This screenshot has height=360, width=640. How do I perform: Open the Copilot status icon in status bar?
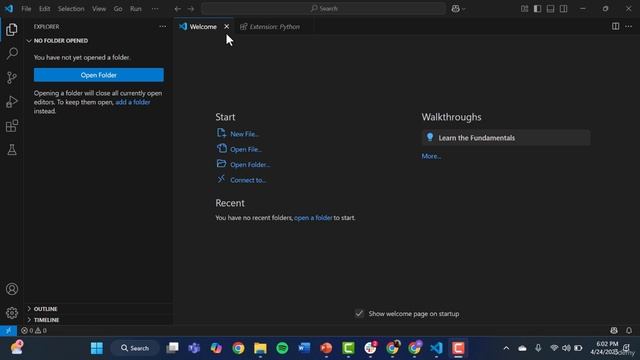614,331
